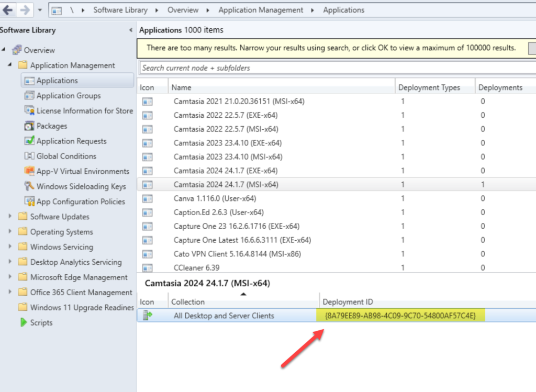The height and width of the screenshot is (392, 536).
Task: Click Software Library in the breadcrumb
Action: (x=120, y=10)
